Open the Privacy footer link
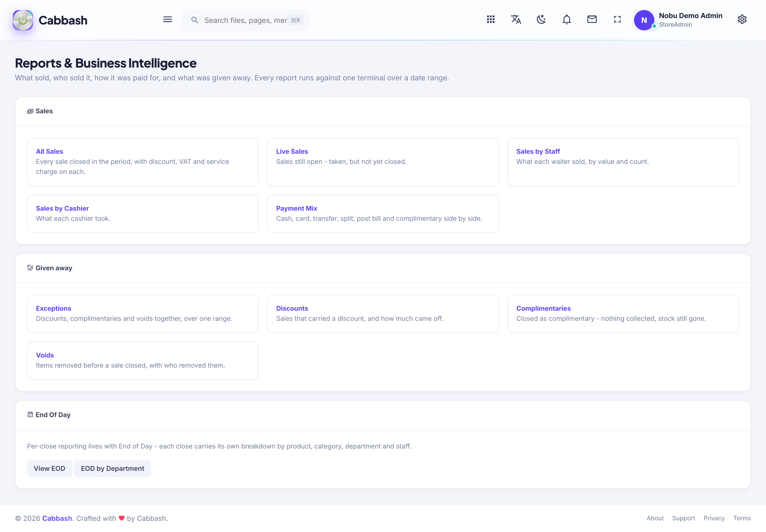 [714, 518]
